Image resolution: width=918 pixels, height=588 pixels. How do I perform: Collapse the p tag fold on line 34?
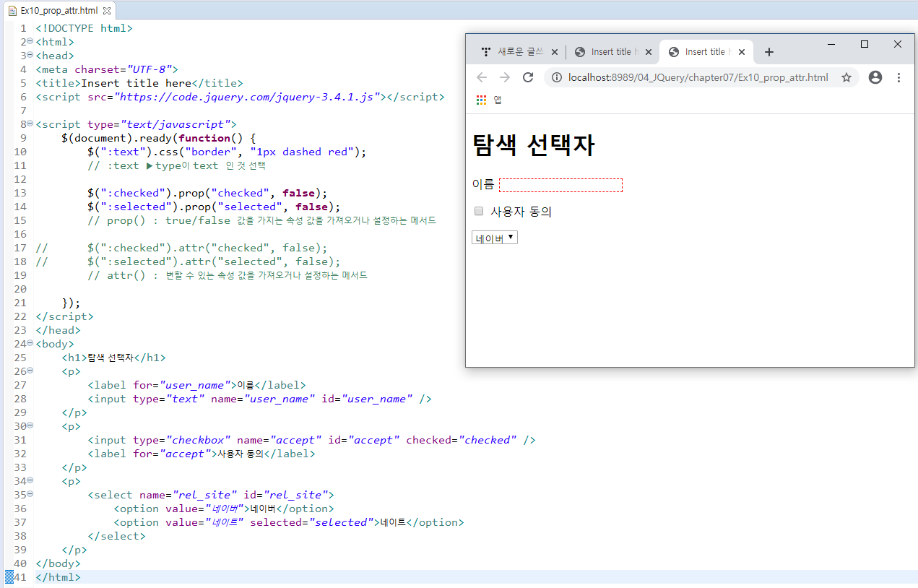point(30,480)
